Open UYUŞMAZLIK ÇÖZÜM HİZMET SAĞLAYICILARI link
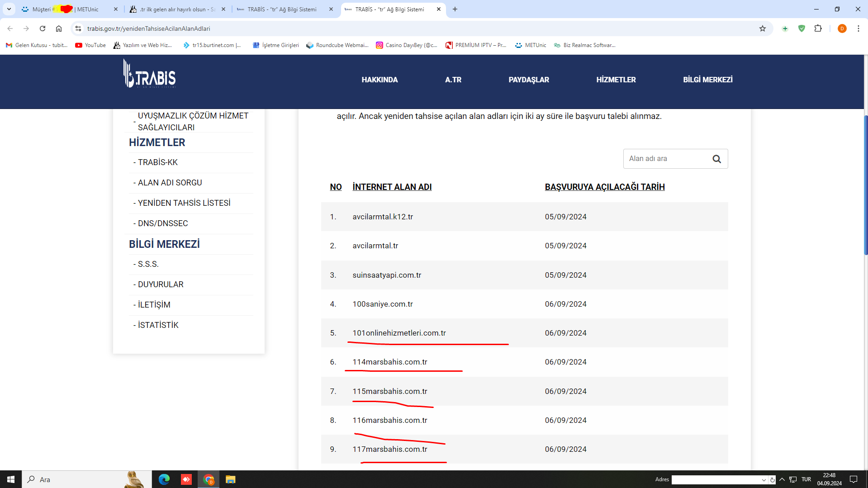This screenshot has width=868, height=488. pyautogui.click(x=193, y=122)
